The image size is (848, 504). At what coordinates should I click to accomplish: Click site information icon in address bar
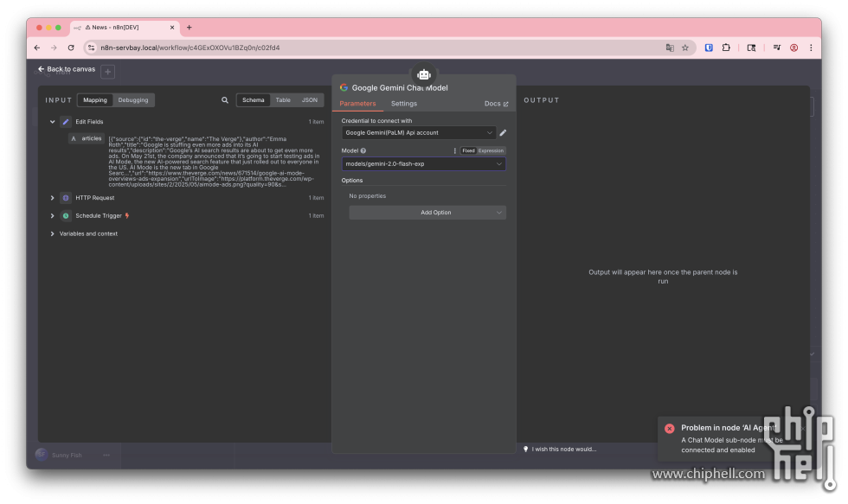[92, 48]
